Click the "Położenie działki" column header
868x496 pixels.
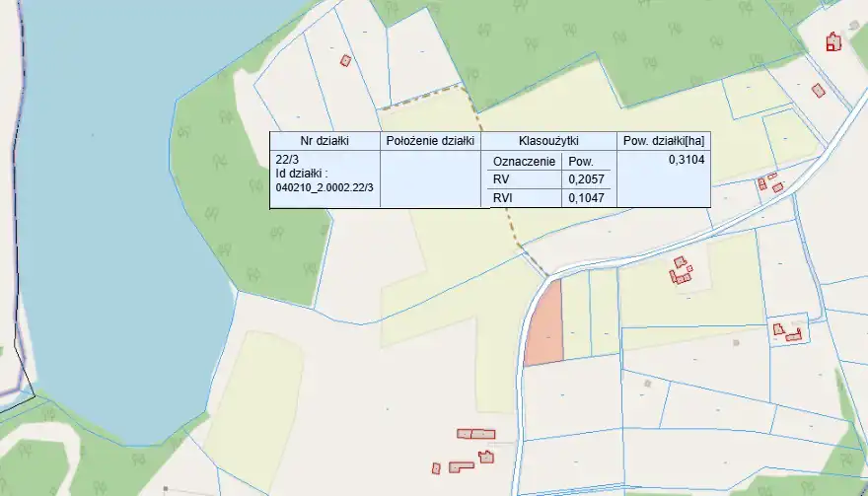click(x=430, y=141)
